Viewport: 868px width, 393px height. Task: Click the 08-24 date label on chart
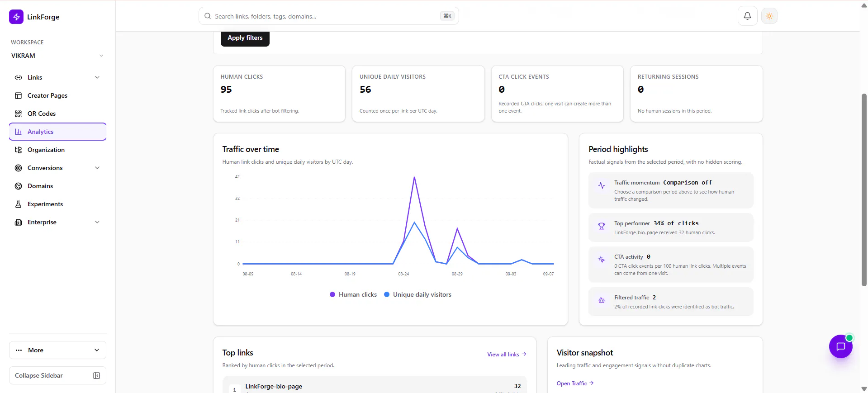coord(403,274)
